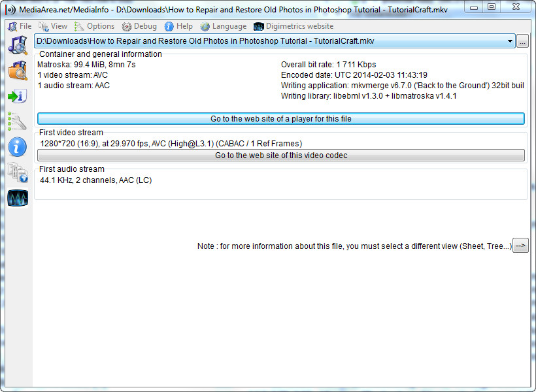The height and width of the screenshot is (392, 536).
Task: Open the Debug menu
Action: [x=139, y=26]
